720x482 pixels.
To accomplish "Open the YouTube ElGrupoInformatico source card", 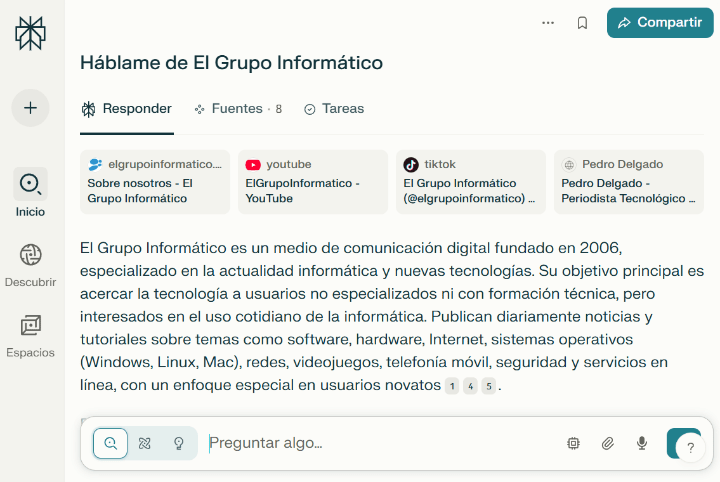I will [x=313, y=182].
